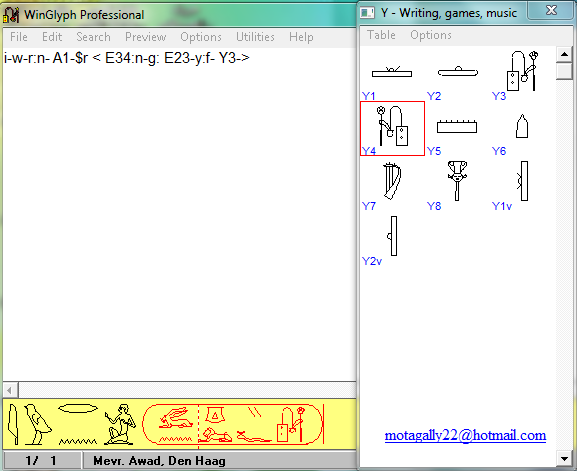Select the Y7 harp glyph
Viewport: 577px width, 471px height.
392,181
